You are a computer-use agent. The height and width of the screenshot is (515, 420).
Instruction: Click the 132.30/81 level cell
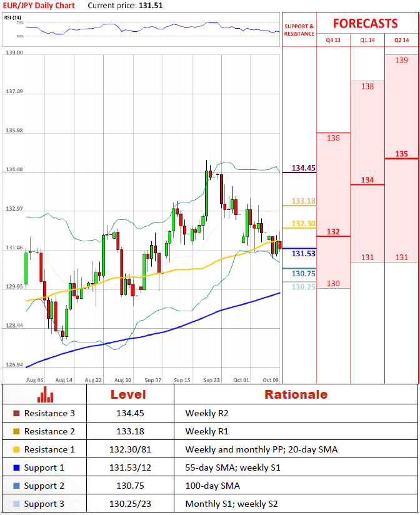[130, 449]
